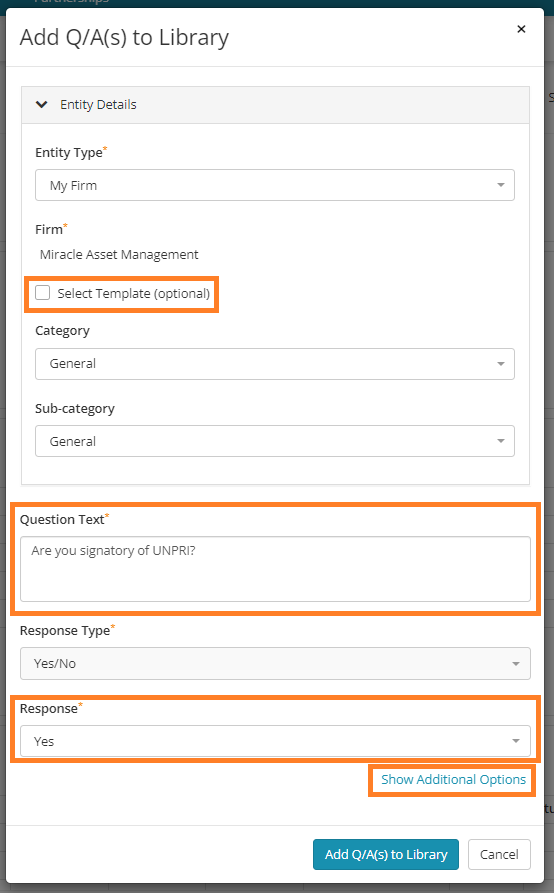Open the Entity Type dropdown showing My Firm
Image resolution: width=554 pixels, height=893 pixels.
(x=275, y=185)
